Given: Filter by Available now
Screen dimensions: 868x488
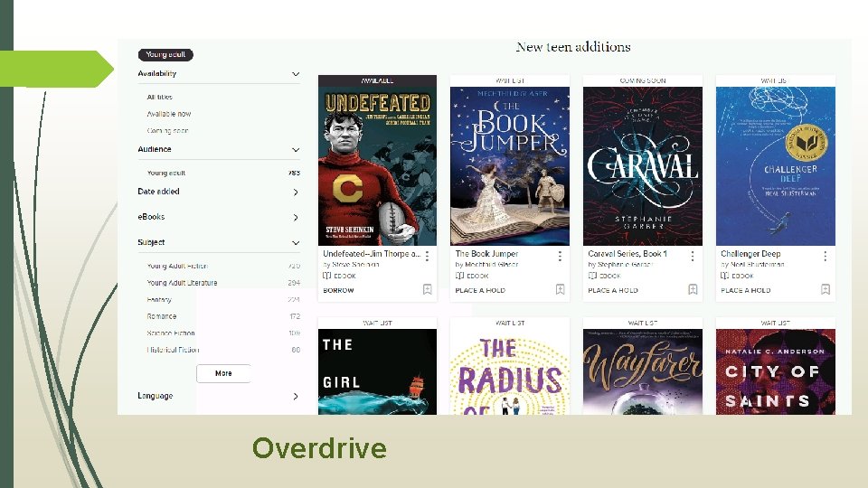Looking at the screenshot, I should [x=169, y=114].
